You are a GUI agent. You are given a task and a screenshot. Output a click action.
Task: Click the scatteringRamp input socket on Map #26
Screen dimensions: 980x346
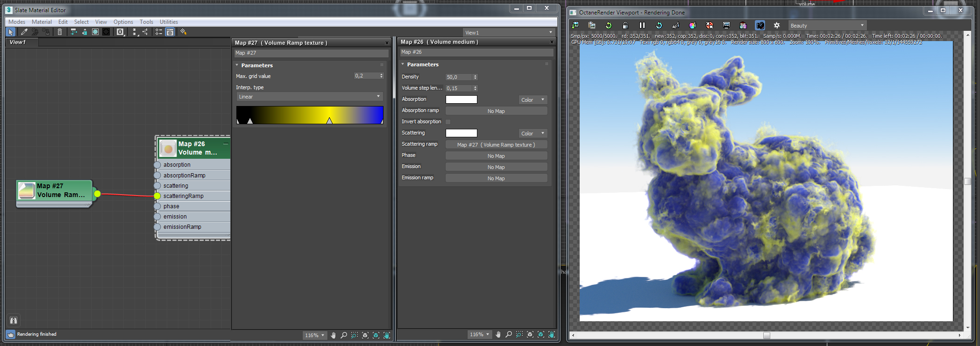coord(157,196)
